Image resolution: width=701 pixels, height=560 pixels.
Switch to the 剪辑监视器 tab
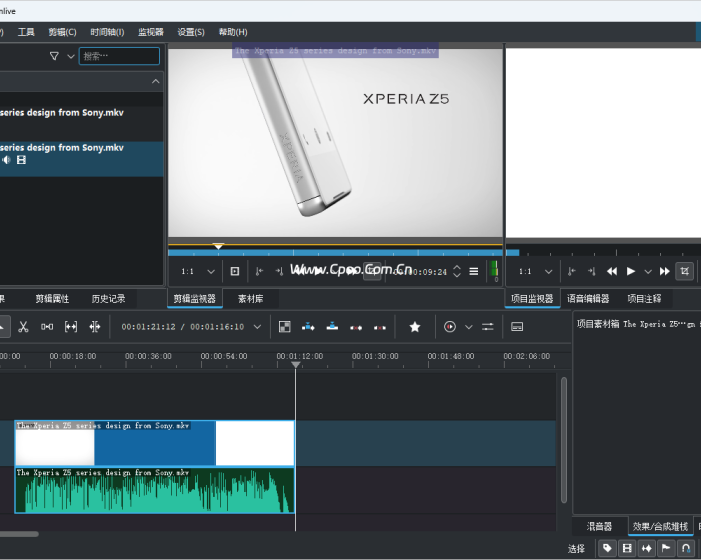[x=194, y=299]
